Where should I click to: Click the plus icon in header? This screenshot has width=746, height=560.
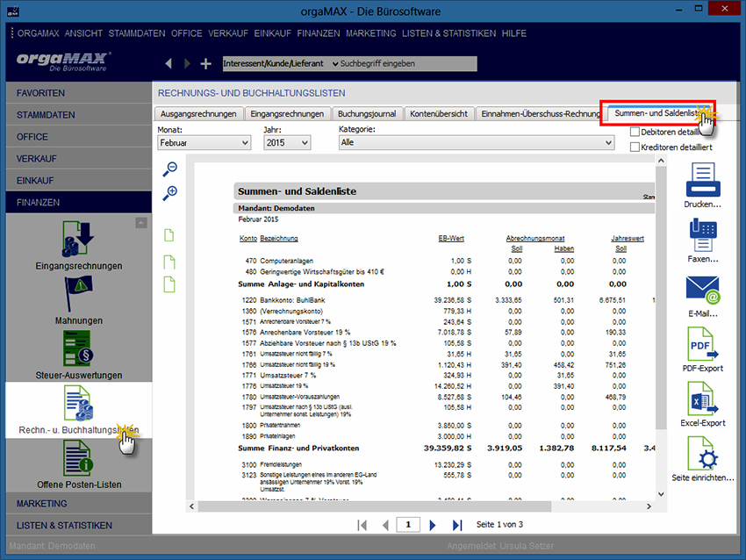[205, 63]
